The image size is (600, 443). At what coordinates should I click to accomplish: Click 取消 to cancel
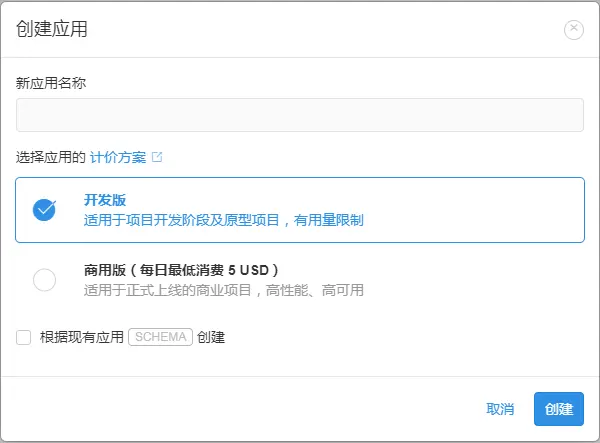click(500, 409)
